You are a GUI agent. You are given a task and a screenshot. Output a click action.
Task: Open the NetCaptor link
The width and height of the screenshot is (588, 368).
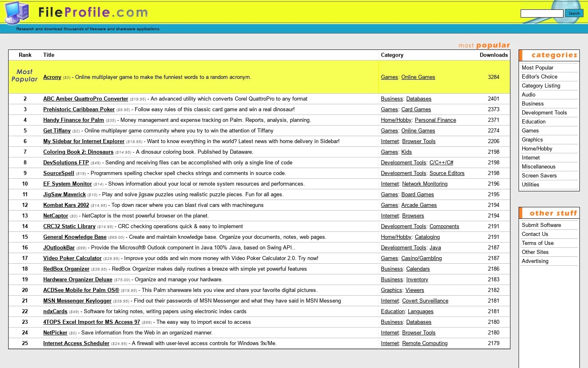tap(56, 216)
